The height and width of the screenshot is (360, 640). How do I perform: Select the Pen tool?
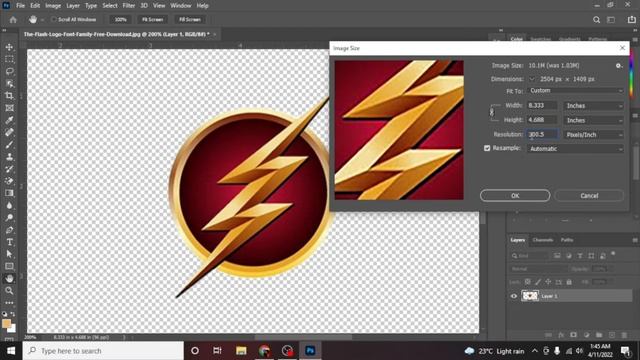click(9, 230)
